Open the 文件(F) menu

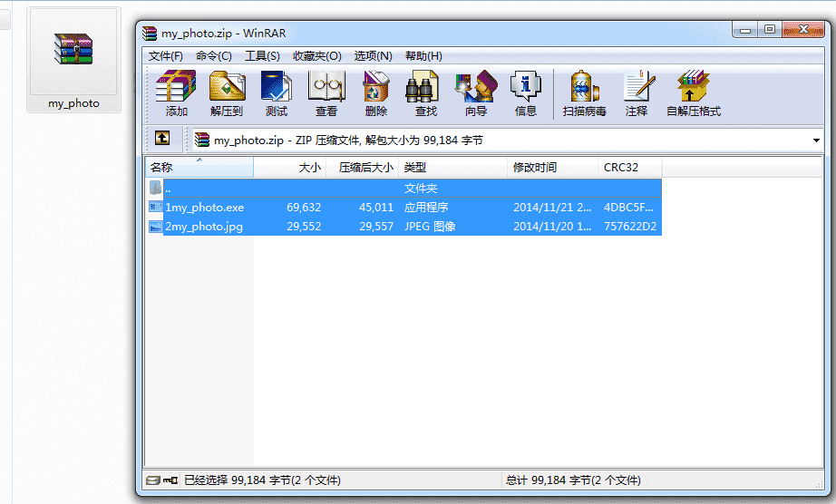click(x=166, y=56)
